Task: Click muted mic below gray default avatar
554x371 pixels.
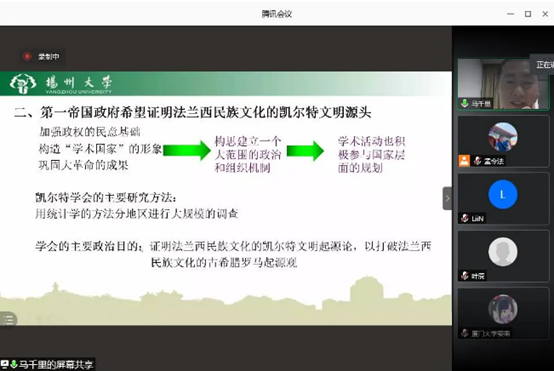Action: pyautogui.click(x=465, y=276)
